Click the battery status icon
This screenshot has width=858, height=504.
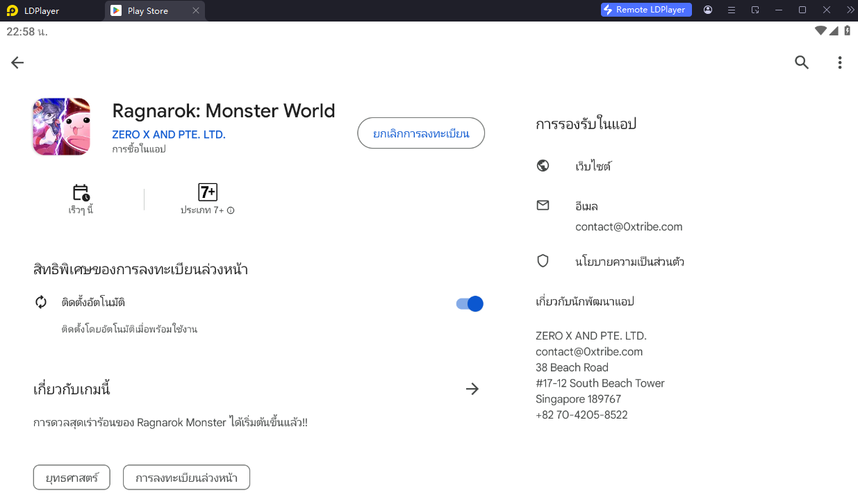click(848, 31)
